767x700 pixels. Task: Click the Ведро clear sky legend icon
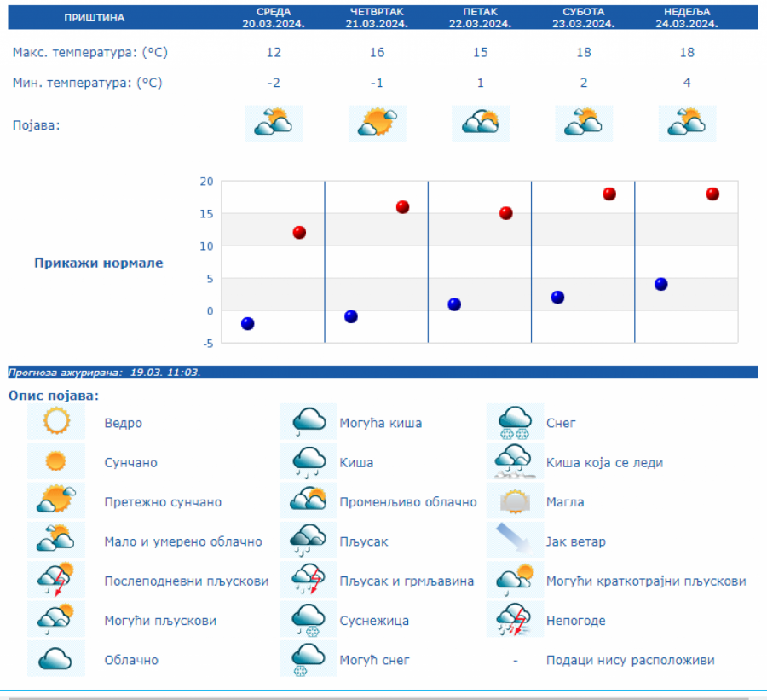point(56,422)
